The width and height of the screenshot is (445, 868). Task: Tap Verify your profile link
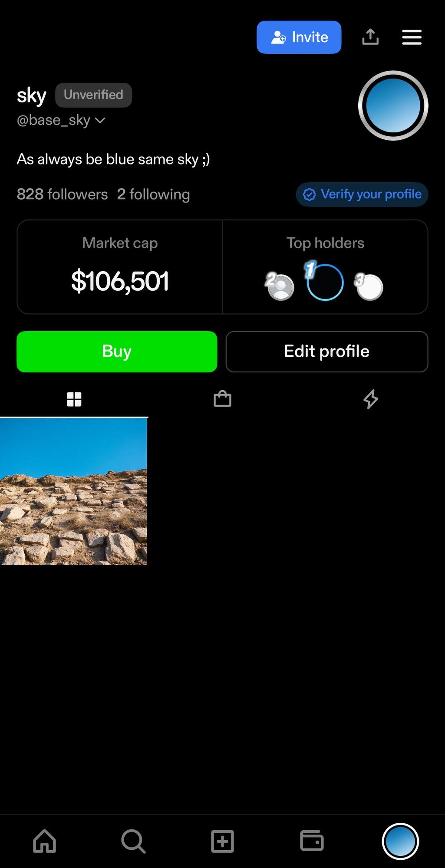[x=362, y=194]
